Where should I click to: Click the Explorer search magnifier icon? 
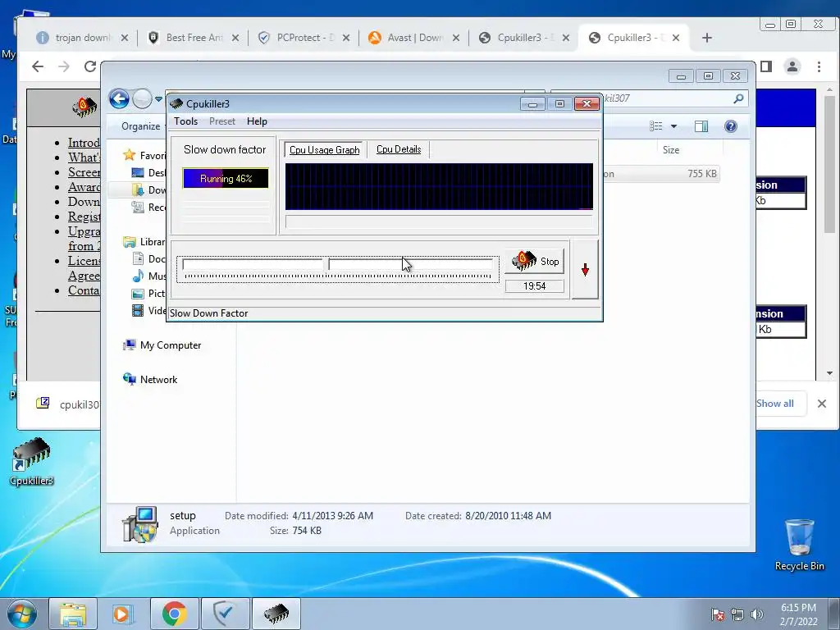738,98
